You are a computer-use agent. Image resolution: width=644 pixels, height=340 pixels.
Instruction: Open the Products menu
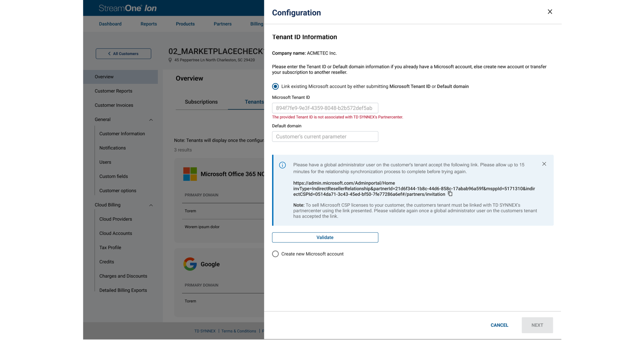pos(185,24)
